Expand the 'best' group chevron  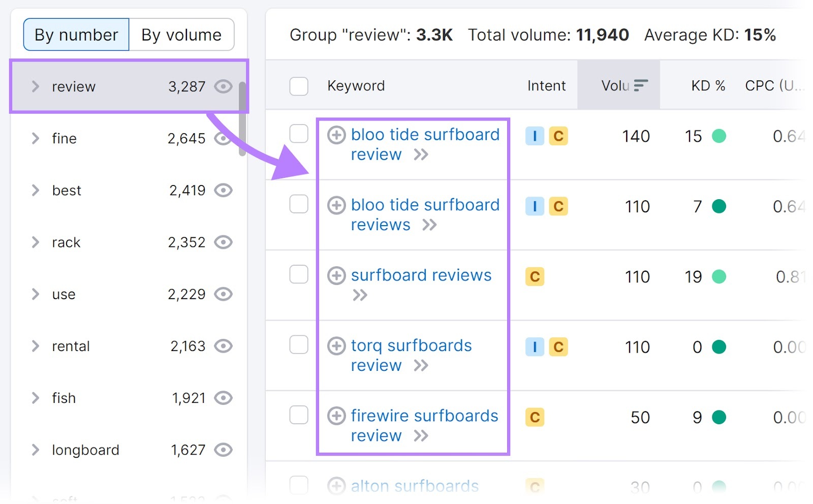(x=35, y=190)
